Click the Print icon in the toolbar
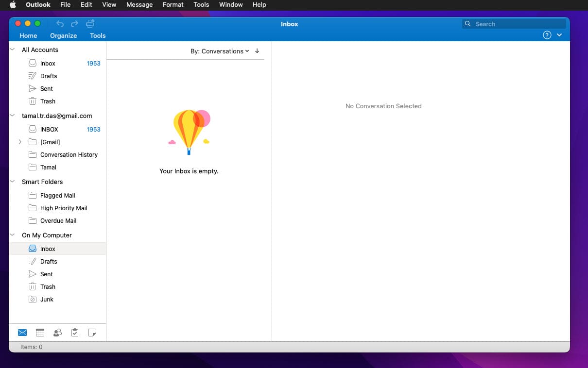Screen dimensions: 588x368 (90, 23)
